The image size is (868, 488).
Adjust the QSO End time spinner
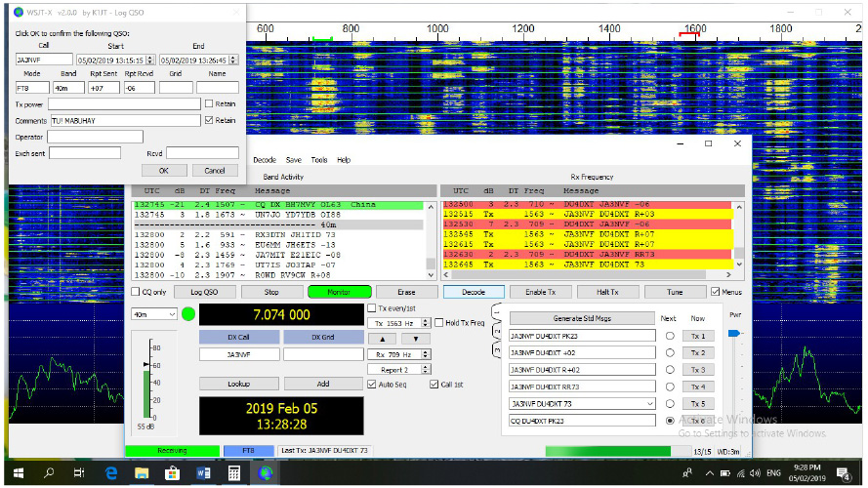pyautogui.click(x=233, y=60)
